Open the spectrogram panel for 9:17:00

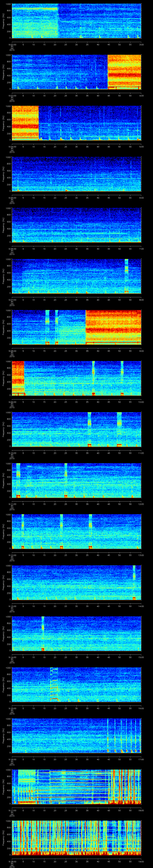[77, 787]
